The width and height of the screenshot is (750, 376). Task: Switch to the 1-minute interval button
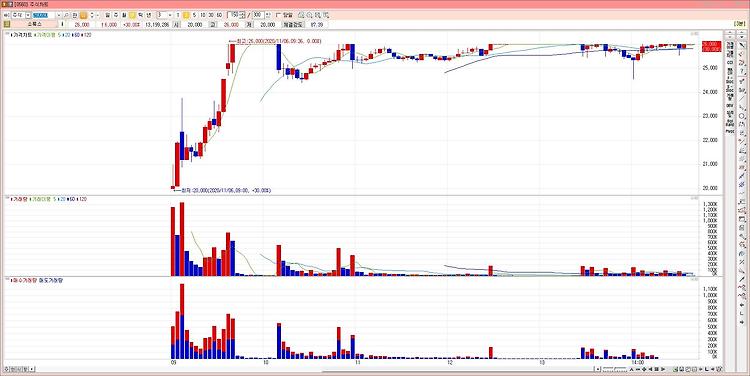177,15
